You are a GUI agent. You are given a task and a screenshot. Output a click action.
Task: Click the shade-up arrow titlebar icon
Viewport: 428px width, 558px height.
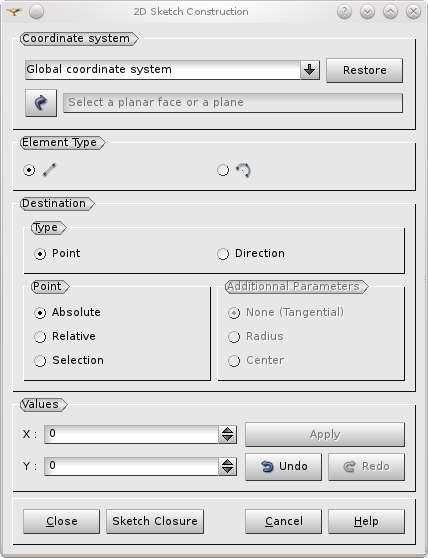(x=390, y=12)
